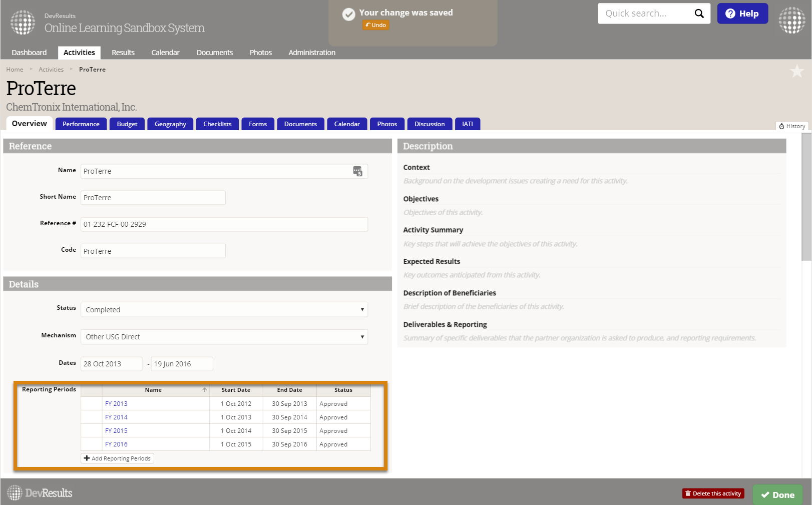This screenshot has width=812, height=505.
Task: Click the Context description placeholder text
Action: tap(516, 181)
